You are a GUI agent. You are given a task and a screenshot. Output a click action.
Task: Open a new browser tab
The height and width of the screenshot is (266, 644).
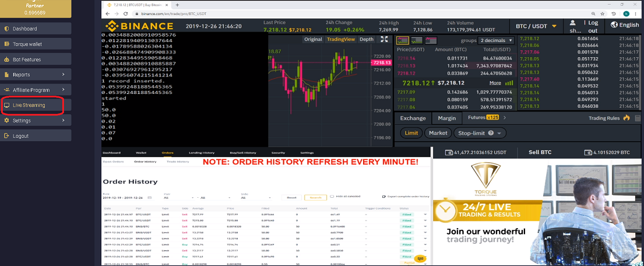177,5
